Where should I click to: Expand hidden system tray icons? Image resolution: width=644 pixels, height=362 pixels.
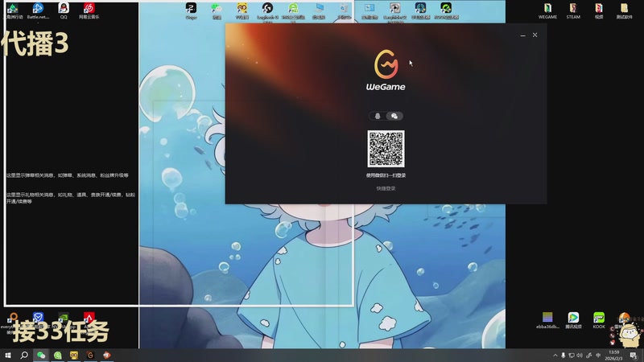click(x=555, y=356)
